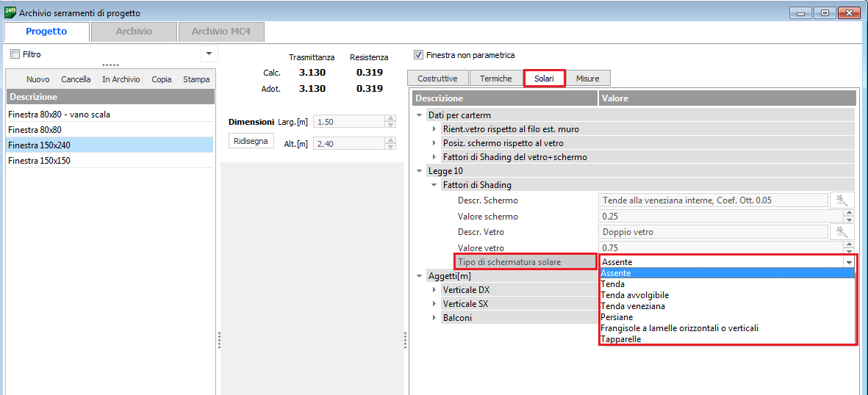The height and width of the screenshot is (395, 868).
Task: Expand the Verticale DX tree node
Action: click(434, 290)
